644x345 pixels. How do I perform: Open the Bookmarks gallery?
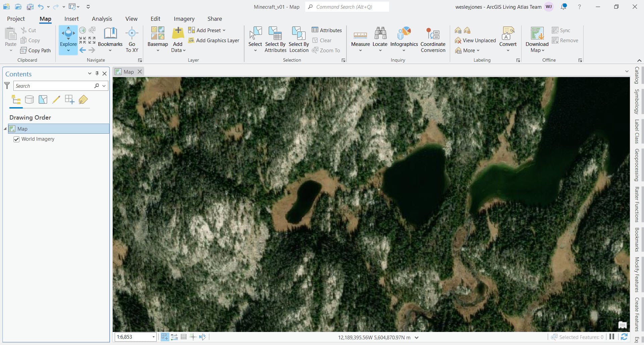[x=110, y=40]
